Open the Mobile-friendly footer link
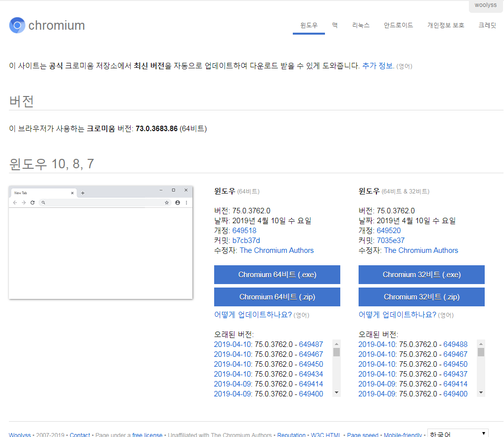 (x=403, y=435)
